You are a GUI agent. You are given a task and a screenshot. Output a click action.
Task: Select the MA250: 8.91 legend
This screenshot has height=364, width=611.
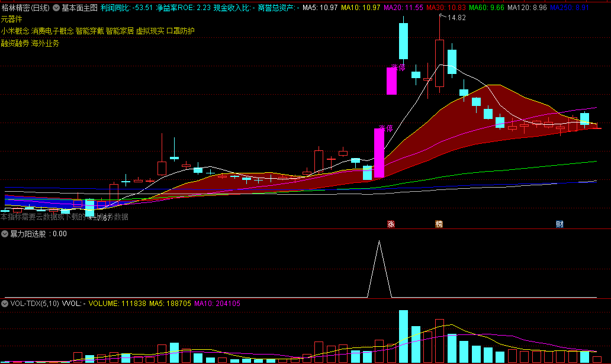tap(570, 8)
